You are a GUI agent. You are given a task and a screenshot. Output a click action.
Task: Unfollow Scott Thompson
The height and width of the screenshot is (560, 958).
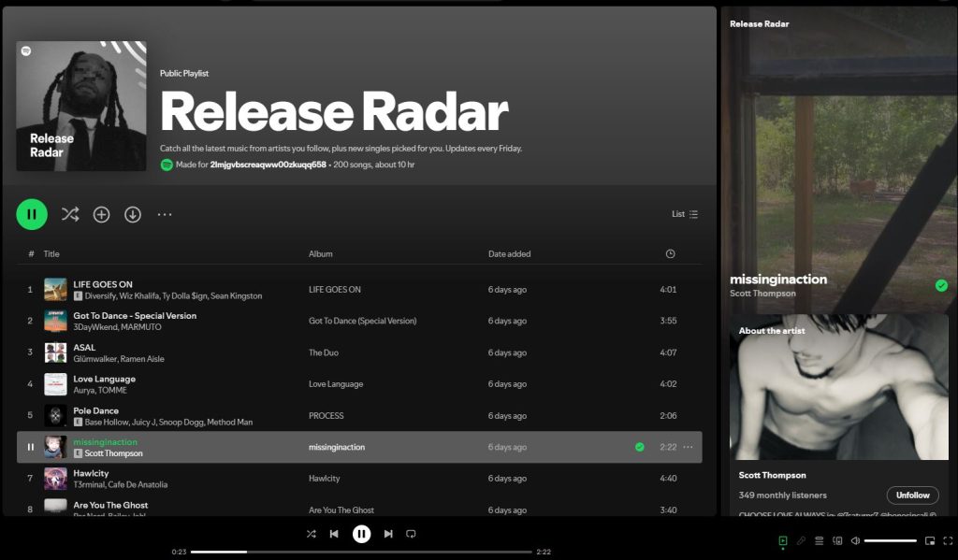pos(913,495)
